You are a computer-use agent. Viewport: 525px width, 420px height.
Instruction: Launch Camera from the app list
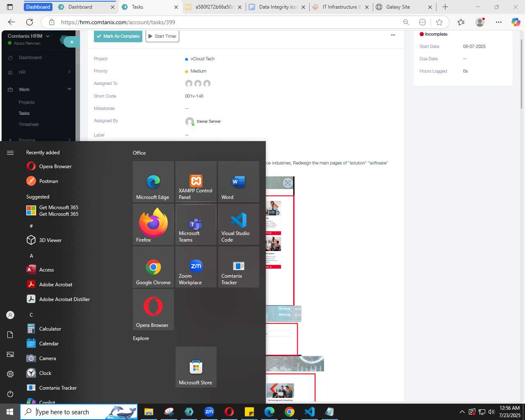tap(41, 358)
